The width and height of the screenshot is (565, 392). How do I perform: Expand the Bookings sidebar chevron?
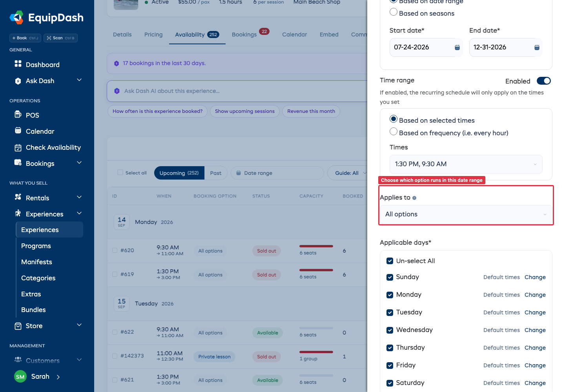[79, 163]
